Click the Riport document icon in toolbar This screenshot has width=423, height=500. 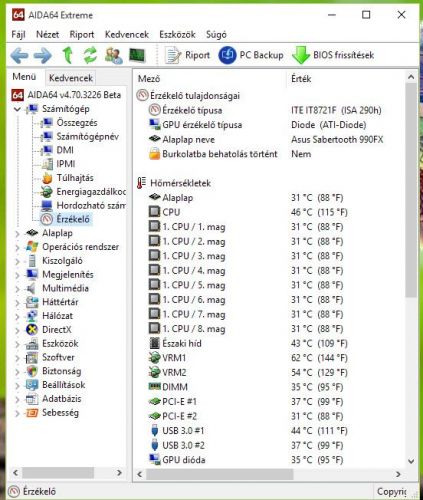click(172, 55)
